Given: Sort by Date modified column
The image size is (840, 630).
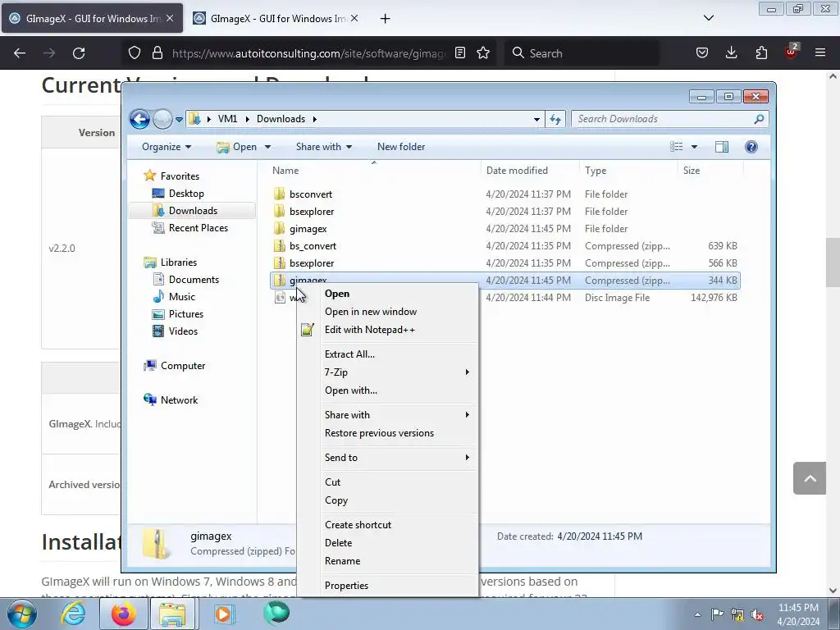Looking at the screenshot, I should click(x=517, y=171).
